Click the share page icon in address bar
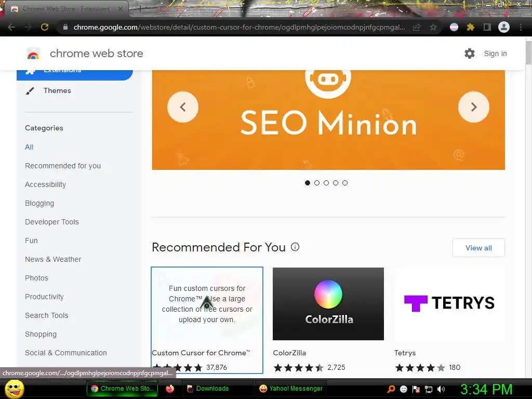Image resolution: width=532 pixels, height=399 pixels. pyautogui.click(x=417, y=28)
